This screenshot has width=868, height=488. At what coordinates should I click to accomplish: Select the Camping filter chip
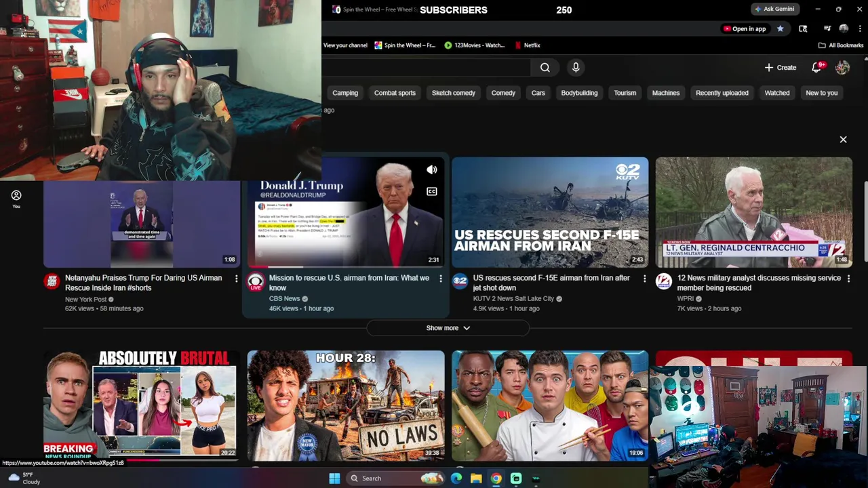pyautogui.click(x=345, y=93)
